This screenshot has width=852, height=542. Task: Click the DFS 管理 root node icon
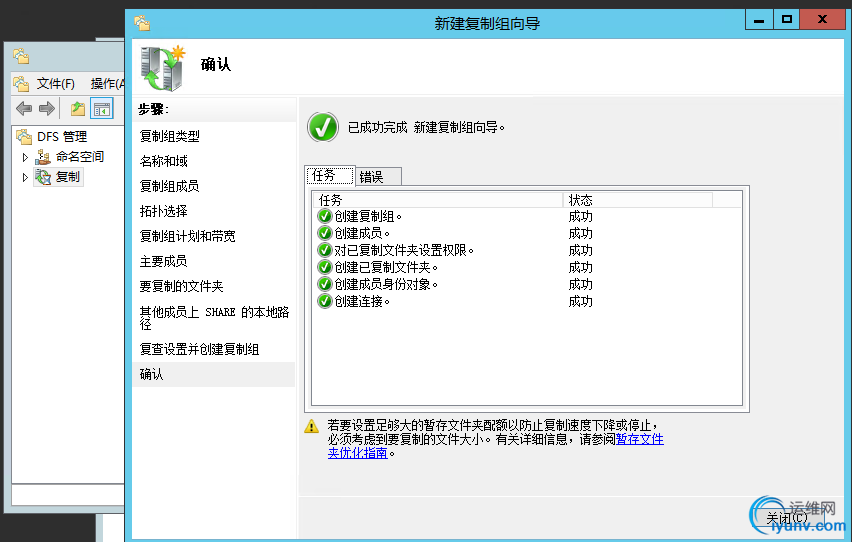24,136
